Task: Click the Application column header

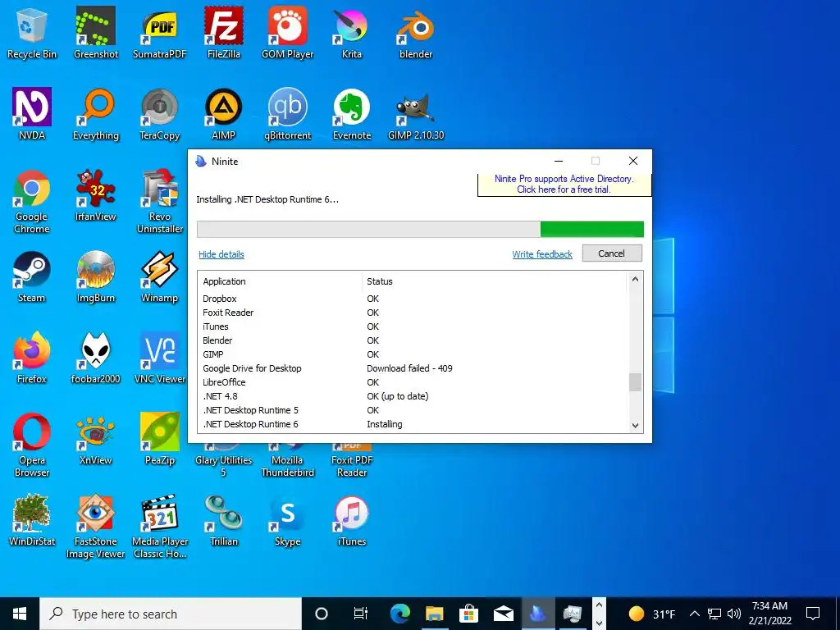Action: tap(281, 281)
